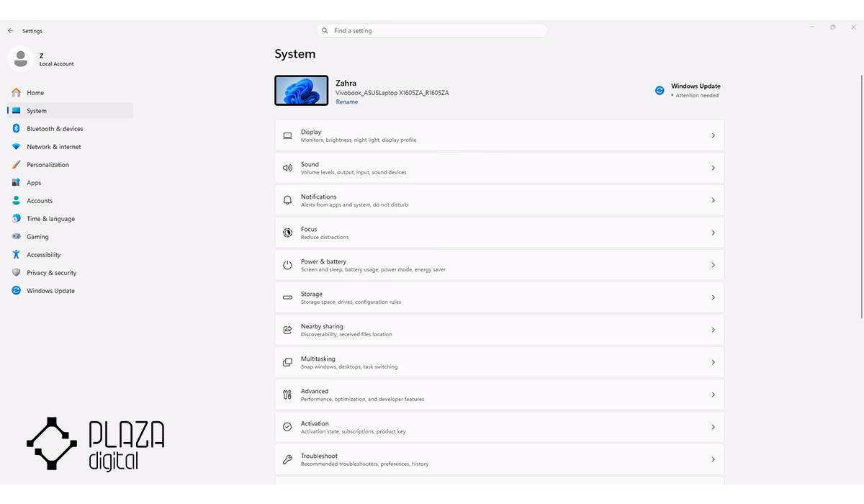864x504 pixels.
Task: Go to Personalization settings
Action: pyautogui.click(x=70, y=165)
